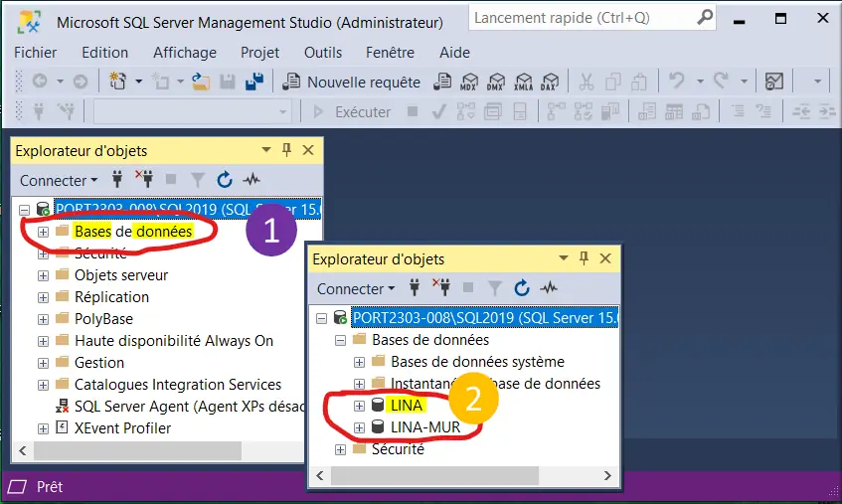Screen dimensions: 842x504
Task: Click the copy icon in toolbar
Action: pos(612,82)
